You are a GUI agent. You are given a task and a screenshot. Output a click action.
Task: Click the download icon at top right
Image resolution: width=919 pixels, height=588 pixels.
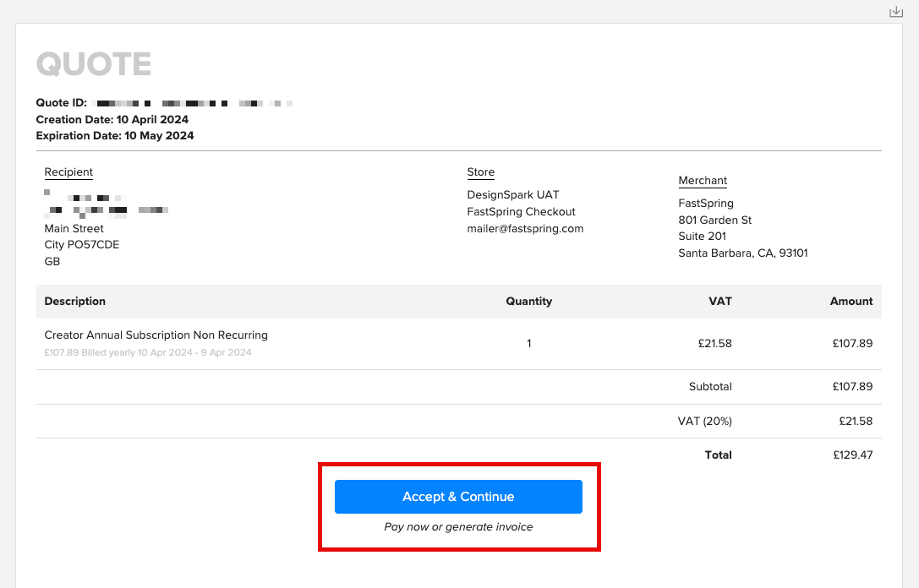click(x=896, y=12)
